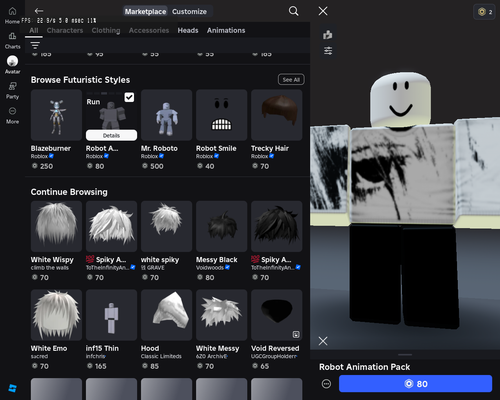Click the 500 price under Mr. Roboto
Screen dimensions: 500x400
[x=157, y=166]
